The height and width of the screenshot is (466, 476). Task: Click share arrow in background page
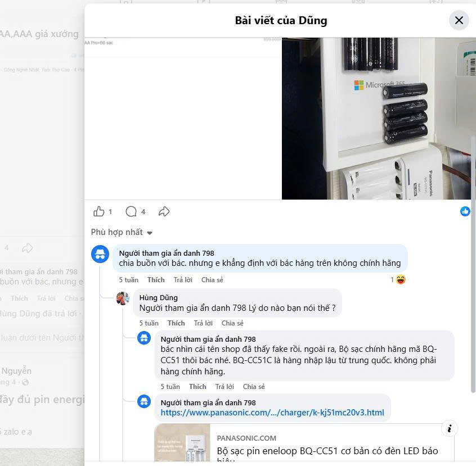point(28,248)
